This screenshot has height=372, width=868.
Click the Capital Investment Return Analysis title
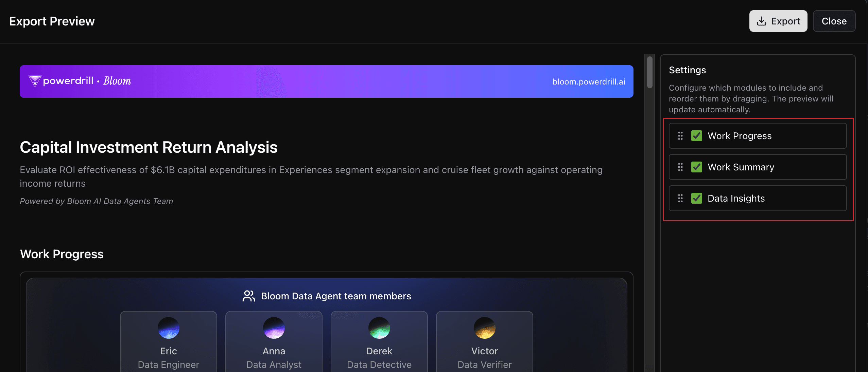click(x=149, y=147)
